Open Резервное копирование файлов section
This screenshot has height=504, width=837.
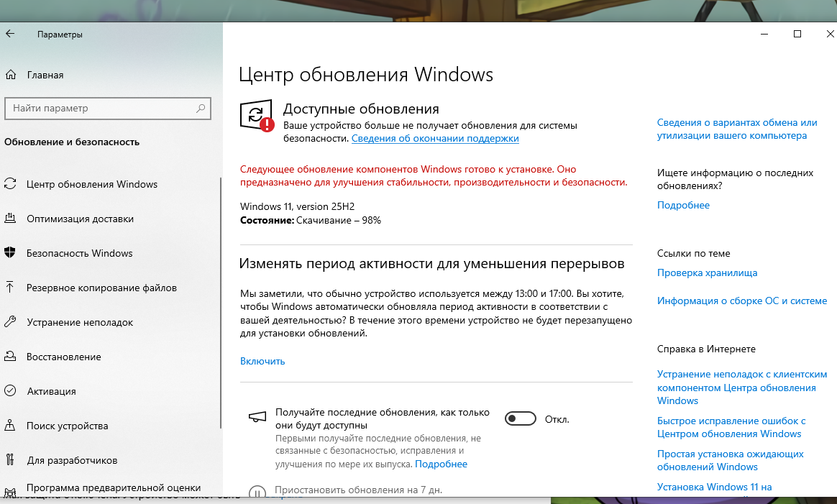(x=101, y=288)
